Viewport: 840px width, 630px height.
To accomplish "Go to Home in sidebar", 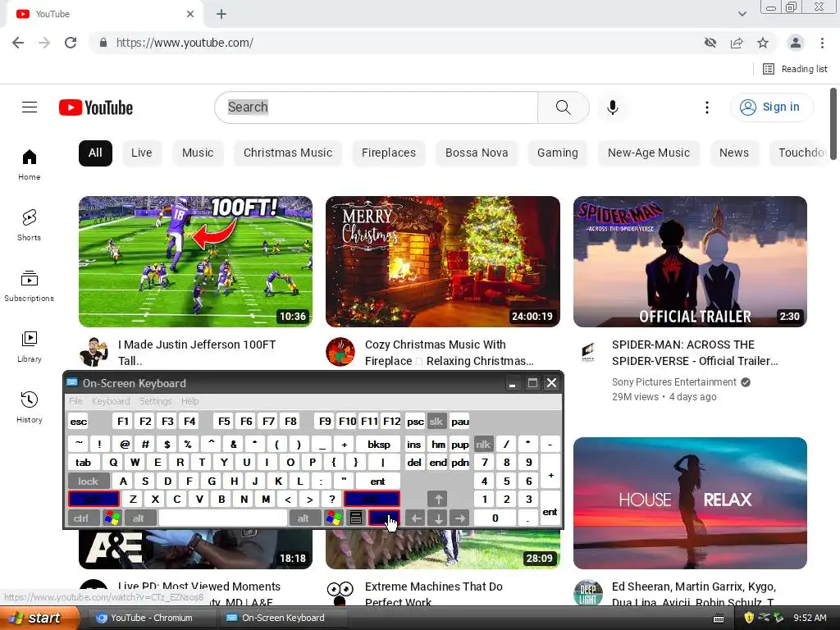I will 30,164.
